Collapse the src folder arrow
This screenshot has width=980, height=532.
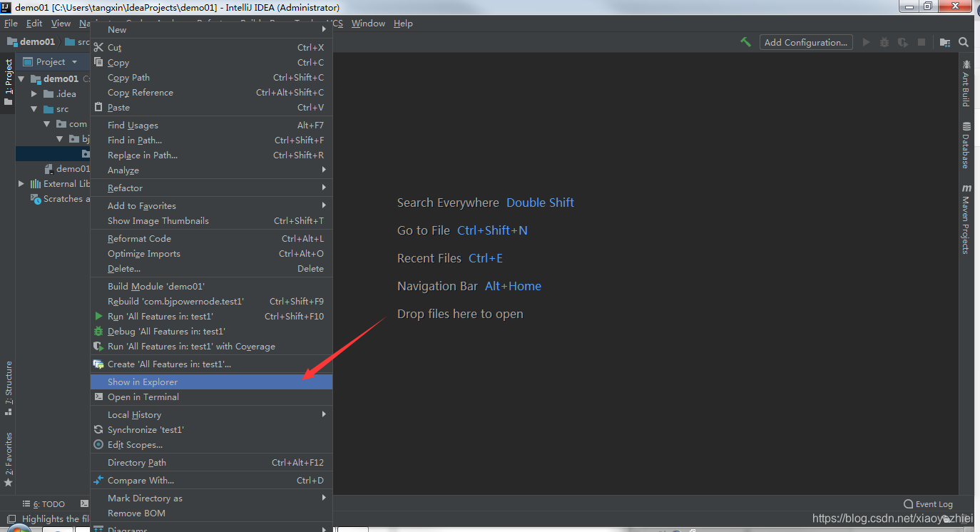click(x=34, y=109)
